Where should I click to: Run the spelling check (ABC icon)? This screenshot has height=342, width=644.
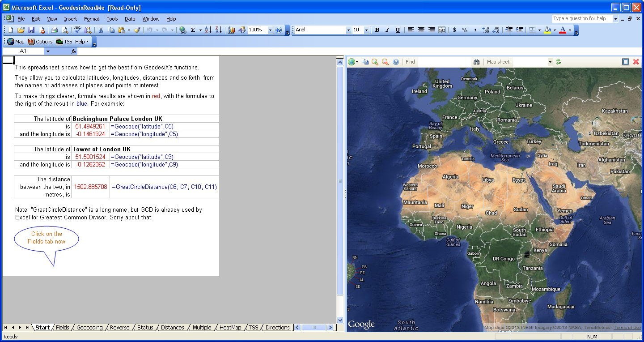coord(77,30)
